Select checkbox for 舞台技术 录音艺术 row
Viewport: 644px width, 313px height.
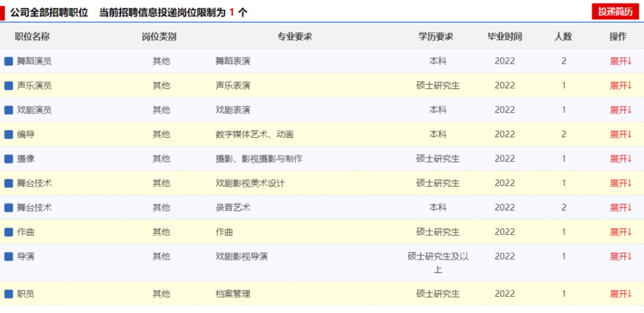tap(8, 208)
